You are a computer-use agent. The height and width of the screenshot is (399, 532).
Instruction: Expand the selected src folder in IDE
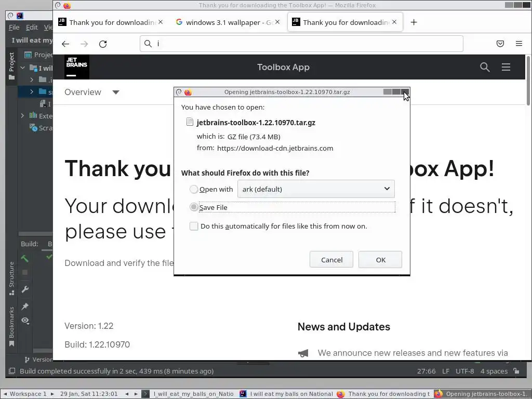tap(32, 91)
